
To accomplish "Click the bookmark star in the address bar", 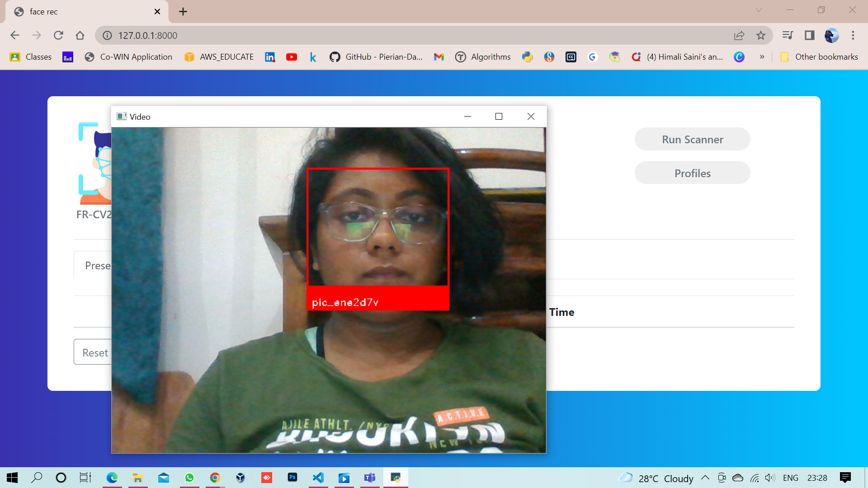I will click(761, 35).
